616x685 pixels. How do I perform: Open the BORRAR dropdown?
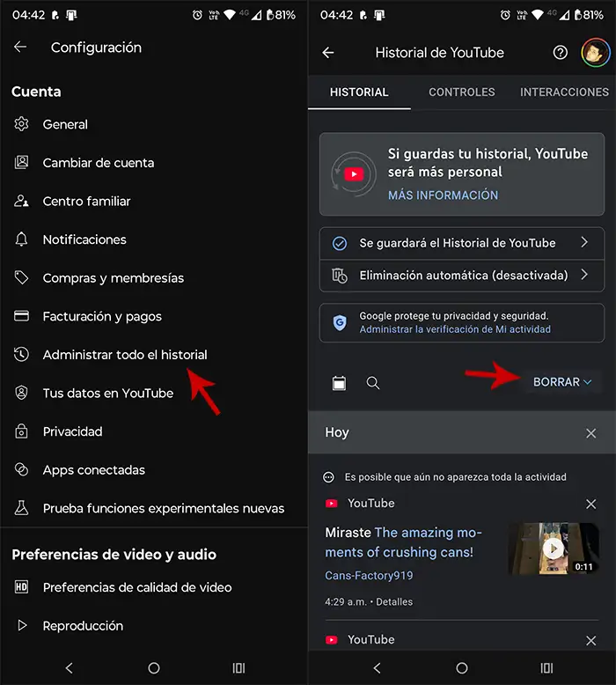[x=562, y=382]
